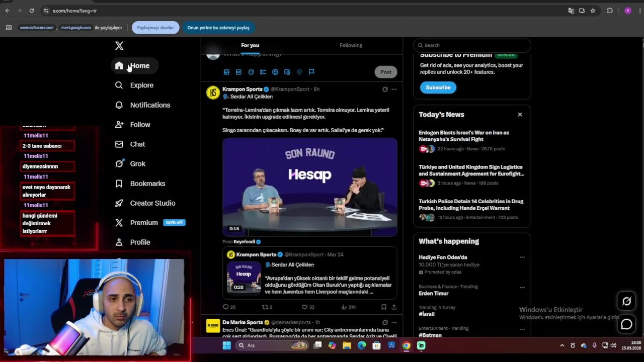The width and height of the screenshot is (644, 362).
Task: Open the more menu on De Marke Sports post
Action: coord(394,322)
